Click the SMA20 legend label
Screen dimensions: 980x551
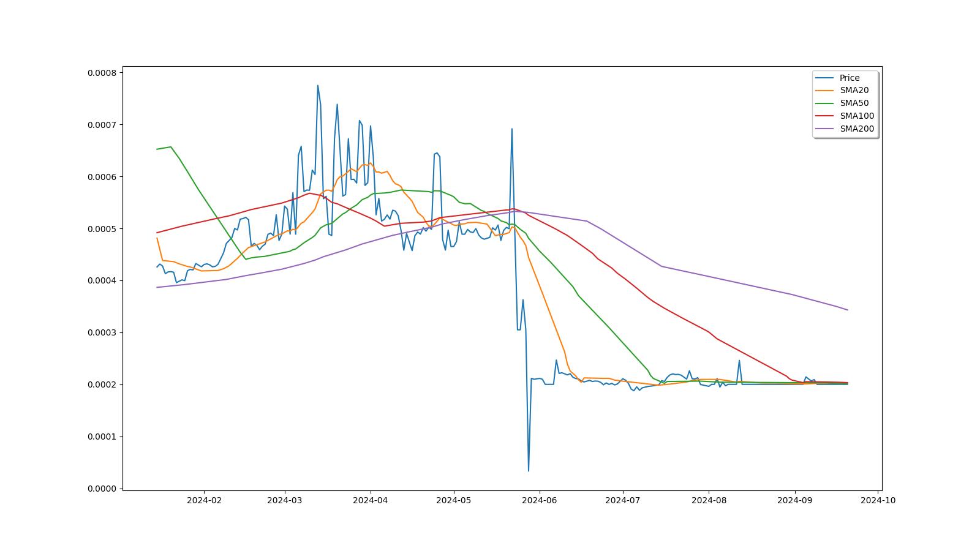854,91
